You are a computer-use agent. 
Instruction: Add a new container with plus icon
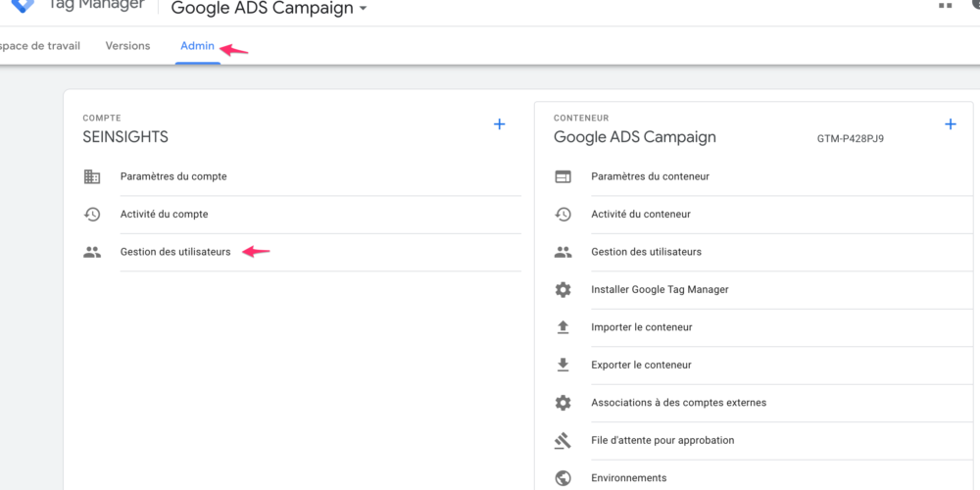[950, 124]
